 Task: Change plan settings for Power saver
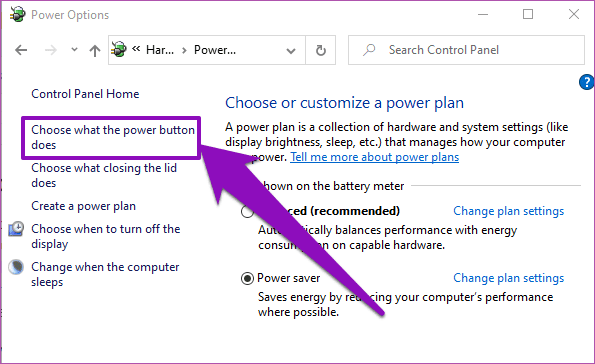(x=508, y=278)
